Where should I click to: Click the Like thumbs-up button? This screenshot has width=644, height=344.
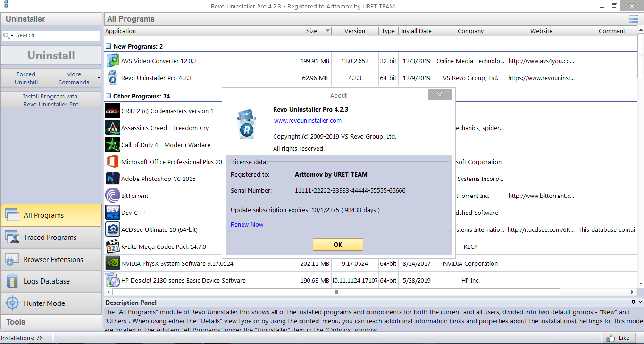(x=619, y=337)
